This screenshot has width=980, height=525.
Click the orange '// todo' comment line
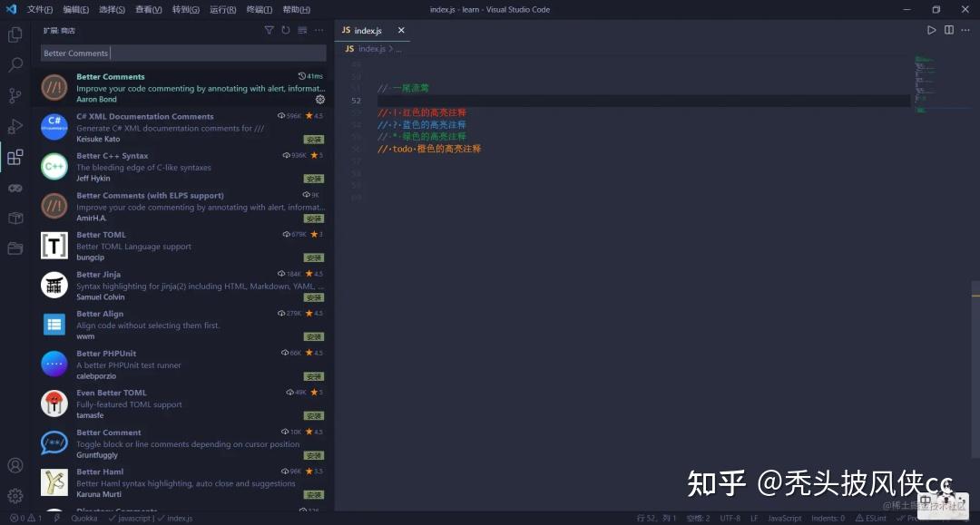(429, 149)
